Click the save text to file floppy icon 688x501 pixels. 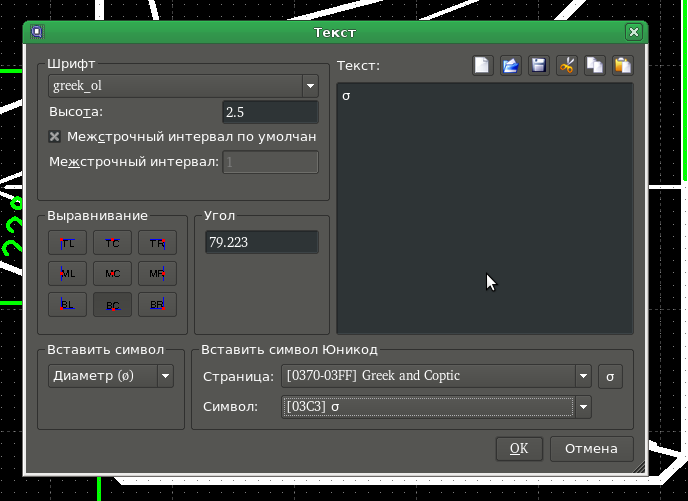pos(539,66)
